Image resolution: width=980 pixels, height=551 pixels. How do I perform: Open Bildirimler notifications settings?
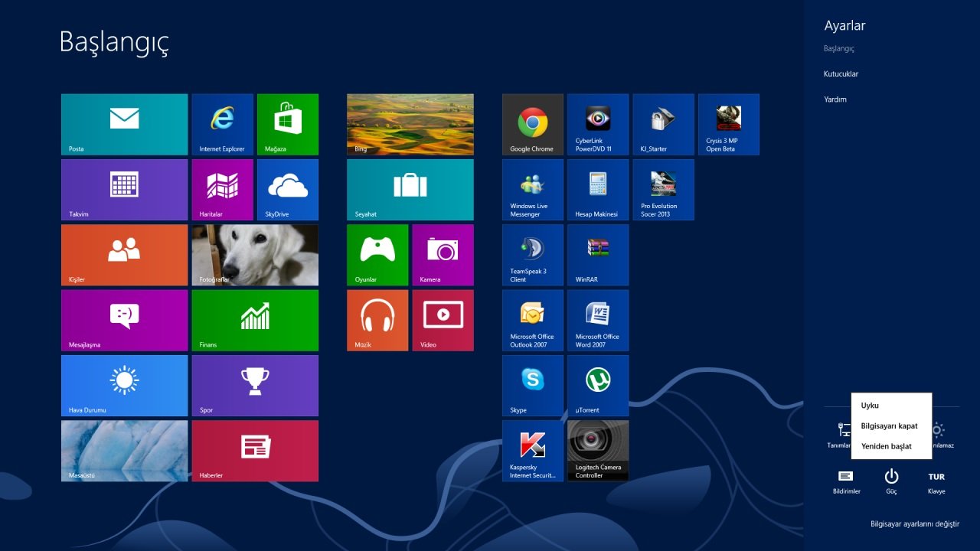(x=846, y=481)
